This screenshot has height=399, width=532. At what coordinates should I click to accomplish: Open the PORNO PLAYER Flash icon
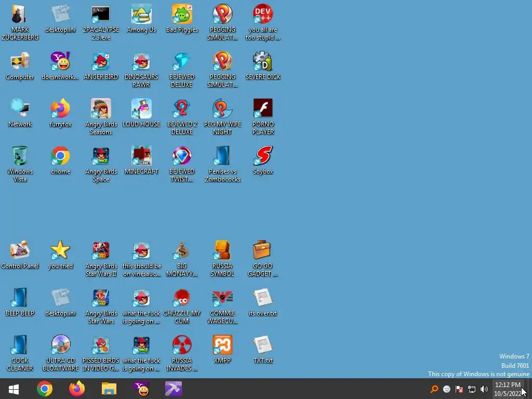[x=262, y=109]
